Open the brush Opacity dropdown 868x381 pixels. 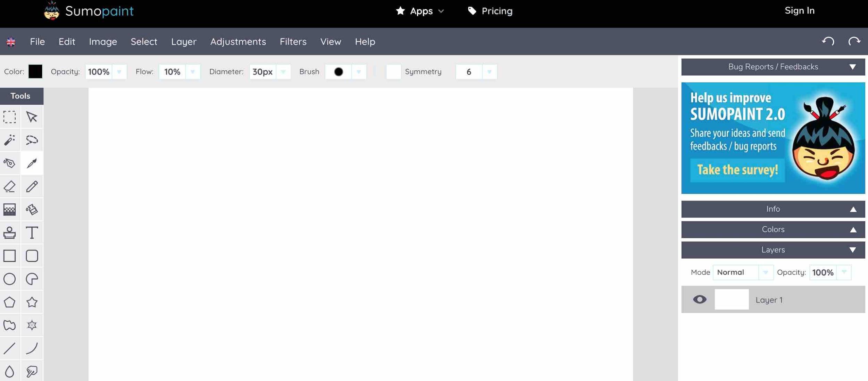[119, 71]
